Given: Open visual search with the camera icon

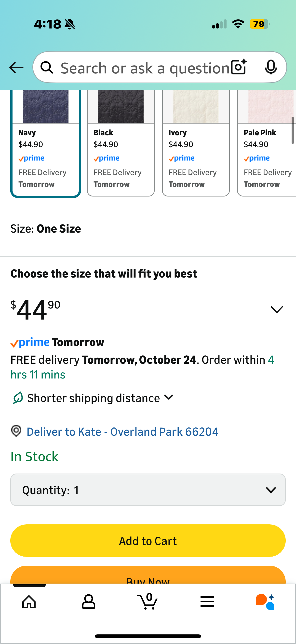Looking at the screenshot, I should pyautogui.click(x=238, y=67).
